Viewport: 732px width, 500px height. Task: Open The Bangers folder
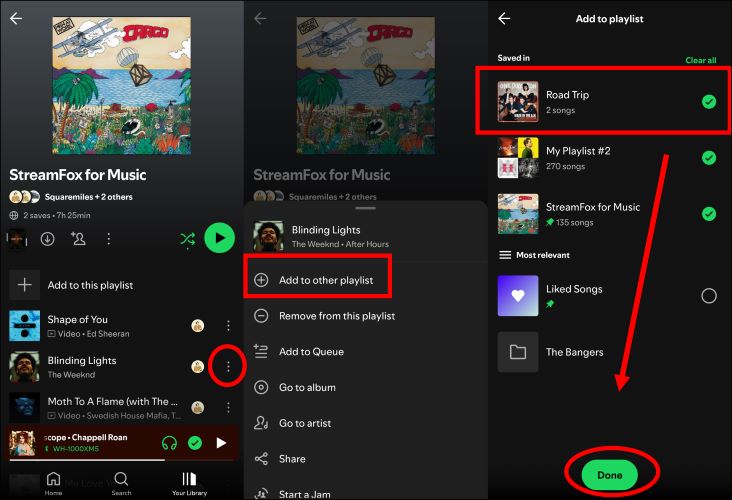(x=610, y=352)
